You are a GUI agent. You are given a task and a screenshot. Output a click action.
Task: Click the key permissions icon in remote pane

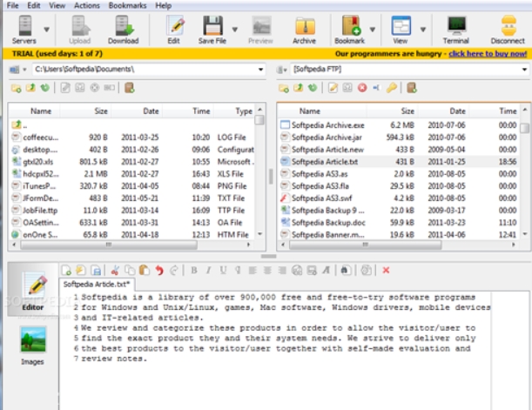coord(392,88)
